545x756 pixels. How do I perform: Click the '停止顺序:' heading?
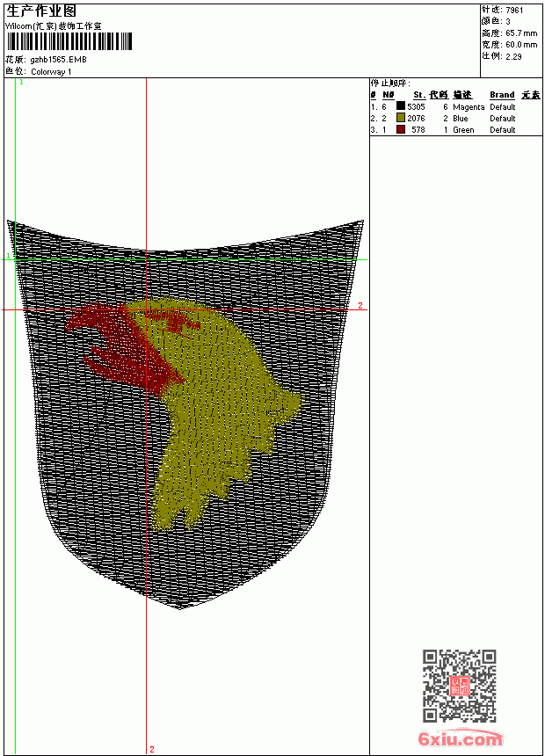point(390,84)
